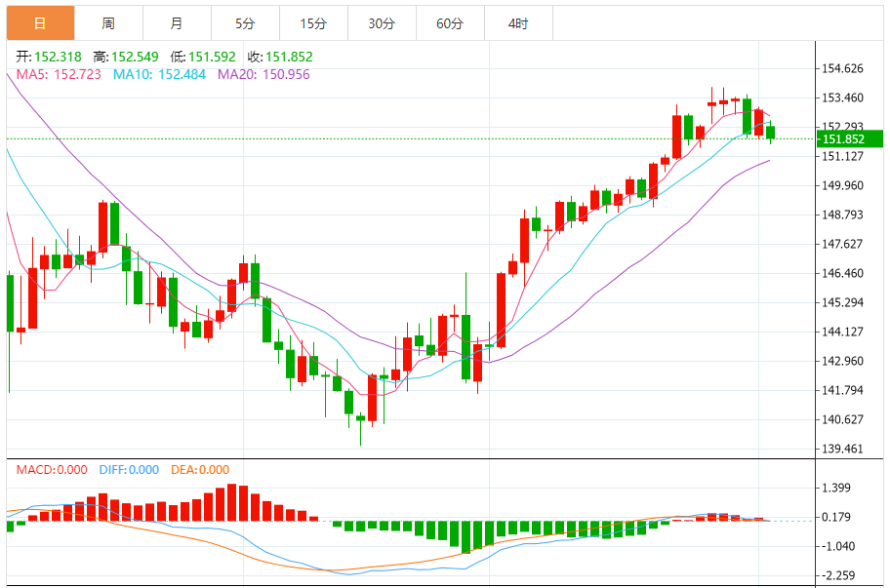Click the MA10: 152.484 indicator label
The height and width of the screenshot is (588, 890).
point(159,74)
